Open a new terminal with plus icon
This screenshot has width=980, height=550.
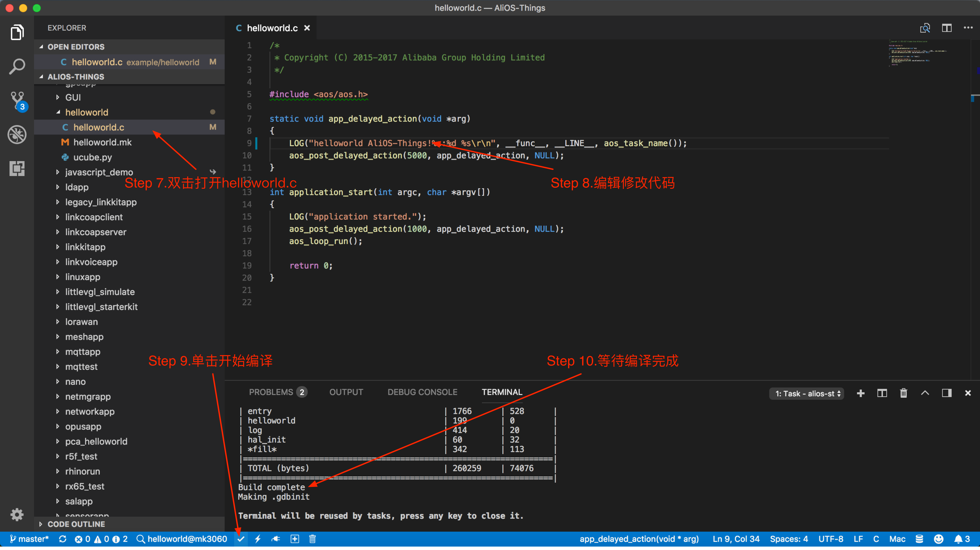pos(861,393)
